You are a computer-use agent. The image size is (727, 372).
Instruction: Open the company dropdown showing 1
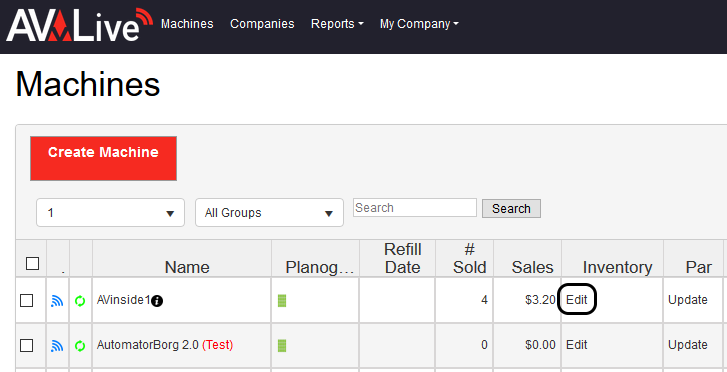tap(110, 213)
